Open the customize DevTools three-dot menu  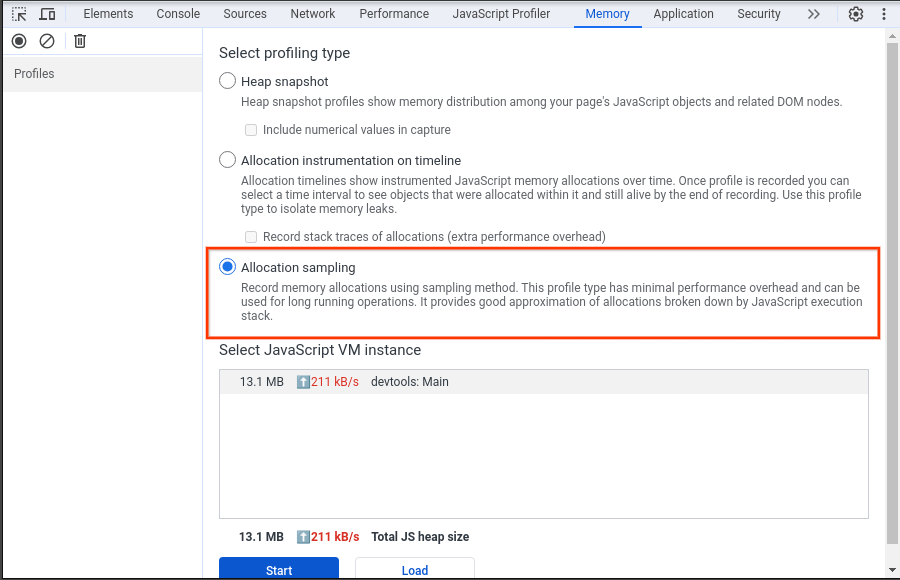884,13
